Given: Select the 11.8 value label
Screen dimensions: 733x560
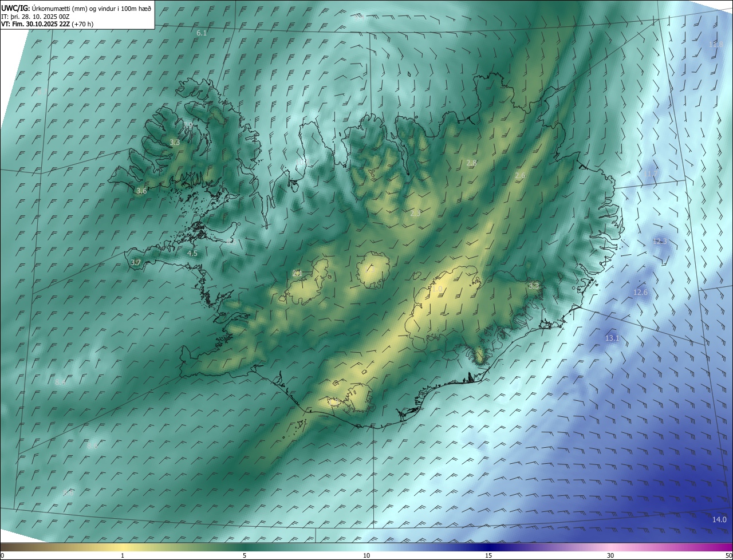Looking at the screenshot, I should click(x=716, y=45).
